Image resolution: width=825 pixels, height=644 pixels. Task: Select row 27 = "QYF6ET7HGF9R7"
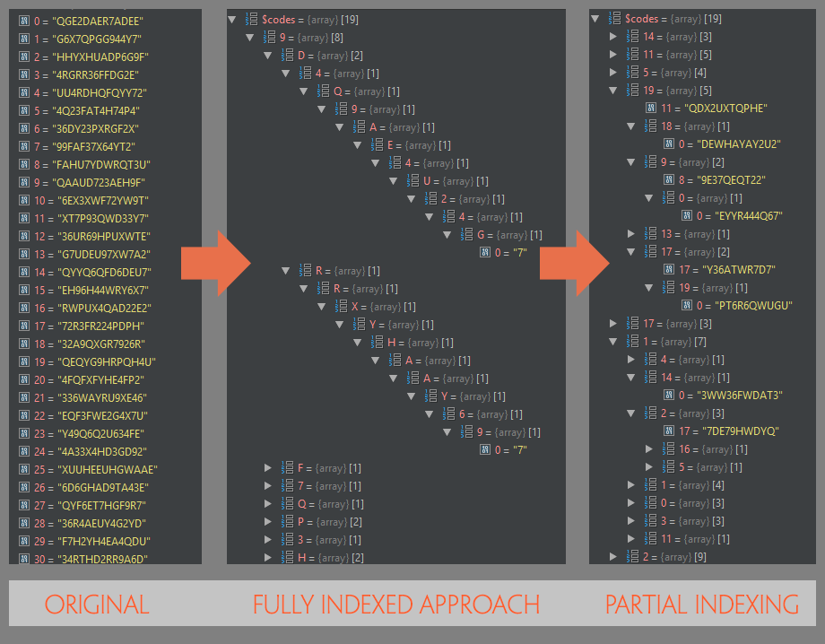click(105, 505)
